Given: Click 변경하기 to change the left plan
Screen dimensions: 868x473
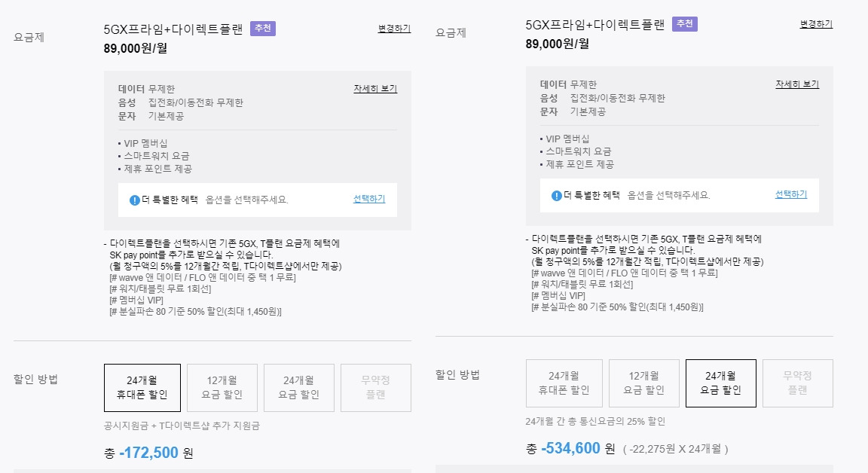Looking at the screenshot, I should coord(393,27).
